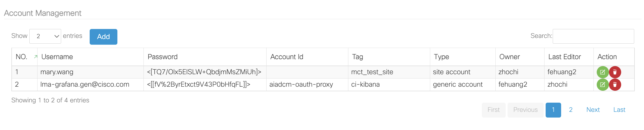Edit the mary.wang account row
644x130 pixels.
(x=602, y=72)
